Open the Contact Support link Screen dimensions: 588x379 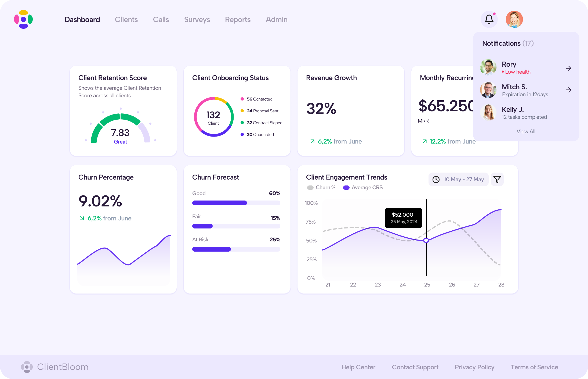click(415, 367)
